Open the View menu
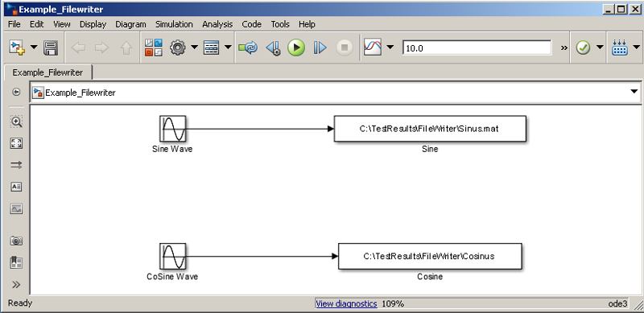644x313 pixels. (62, 24)
